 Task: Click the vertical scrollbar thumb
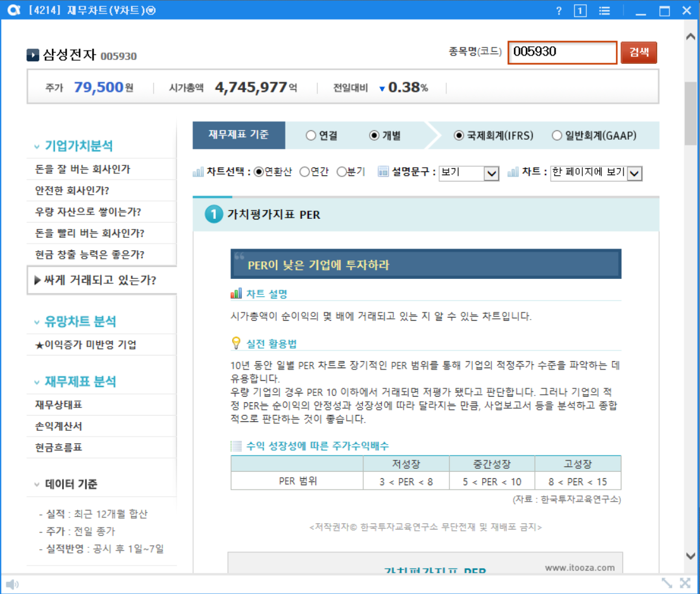[690, 113]
